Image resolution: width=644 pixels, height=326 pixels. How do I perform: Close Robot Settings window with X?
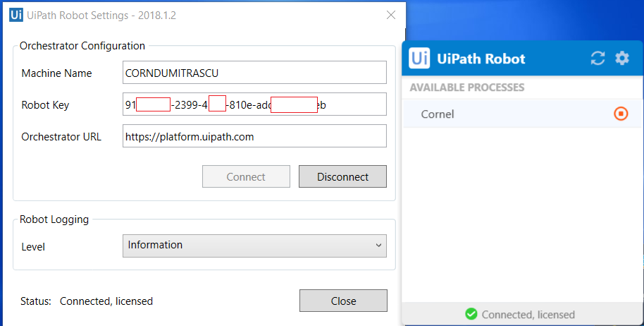point(391,16)
